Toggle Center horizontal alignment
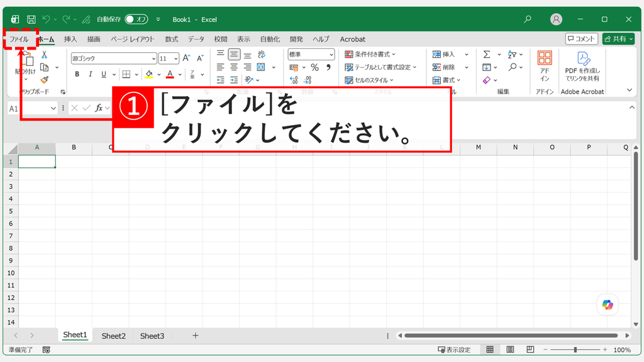 coord(234,67)
